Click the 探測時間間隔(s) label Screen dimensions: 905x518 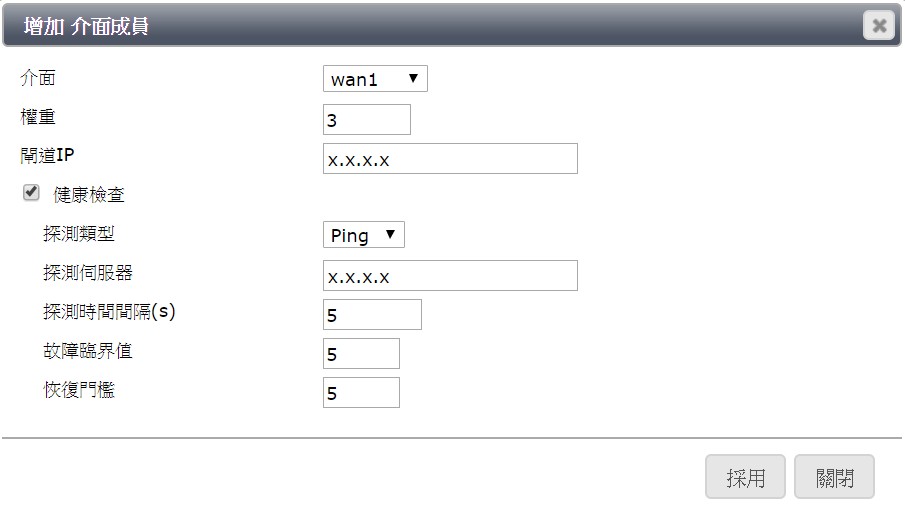pyautogui.click(x=109, y=312)
